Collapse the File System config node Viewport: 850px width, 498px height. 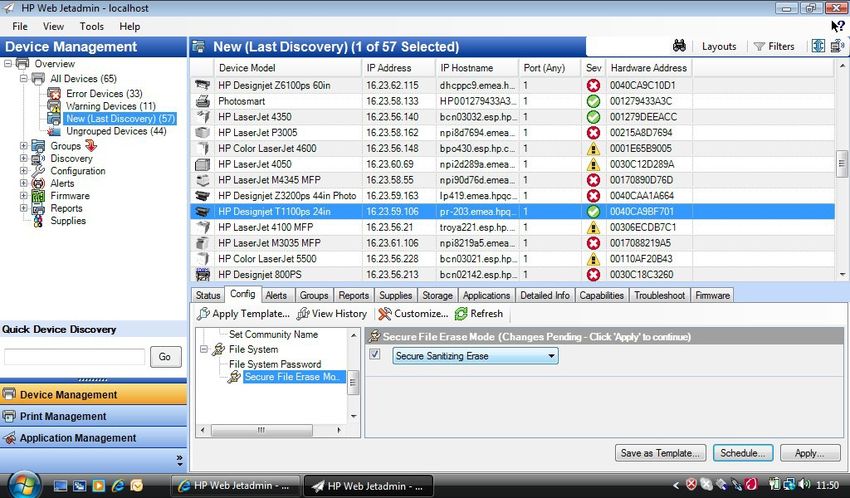(x=204, y=350)
